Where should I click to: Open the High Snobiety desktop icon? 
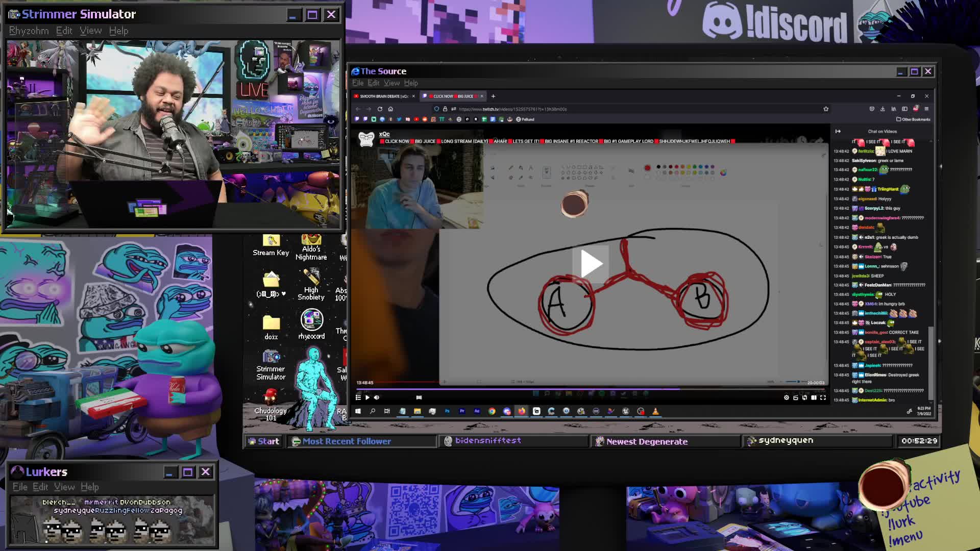311,285
